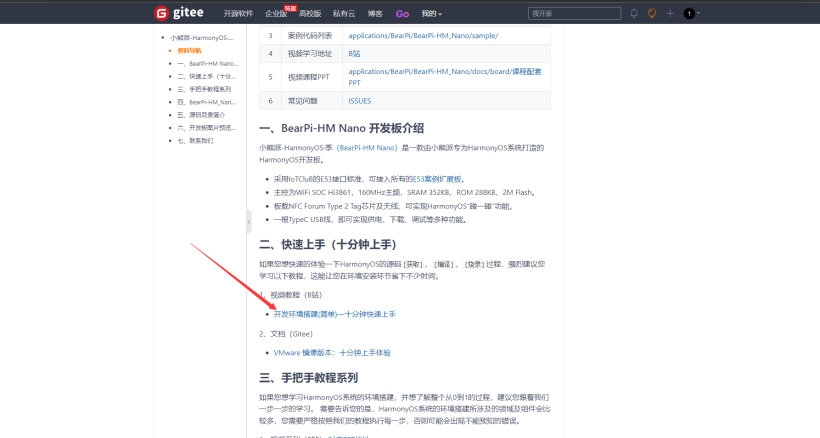The height and width of the screenshot is (438, 820).
Task: Open the notifications bell icon
Action: (x=633, y=13)
